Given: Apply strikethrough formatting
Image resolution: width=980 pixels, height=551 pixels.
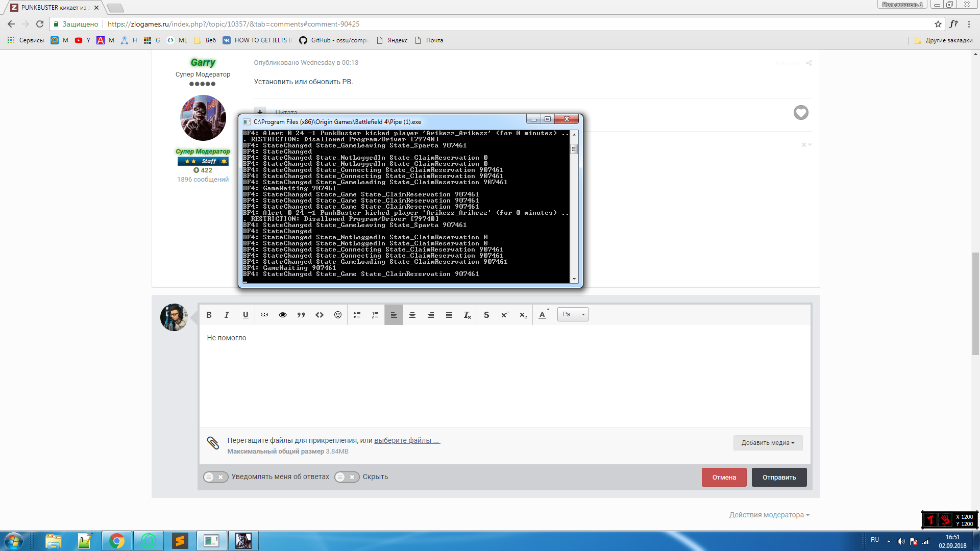Looking at the screenshot, I should 486,315.
